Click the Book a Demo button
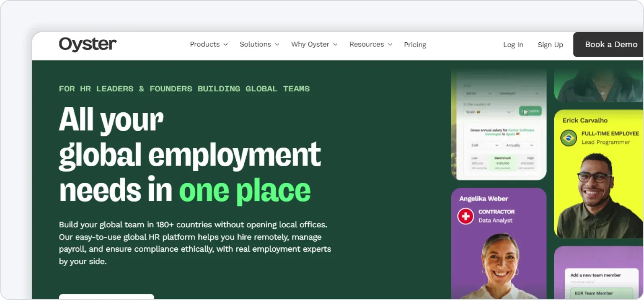This screenshot has height=300, width=644. click(x=609, y=45)
